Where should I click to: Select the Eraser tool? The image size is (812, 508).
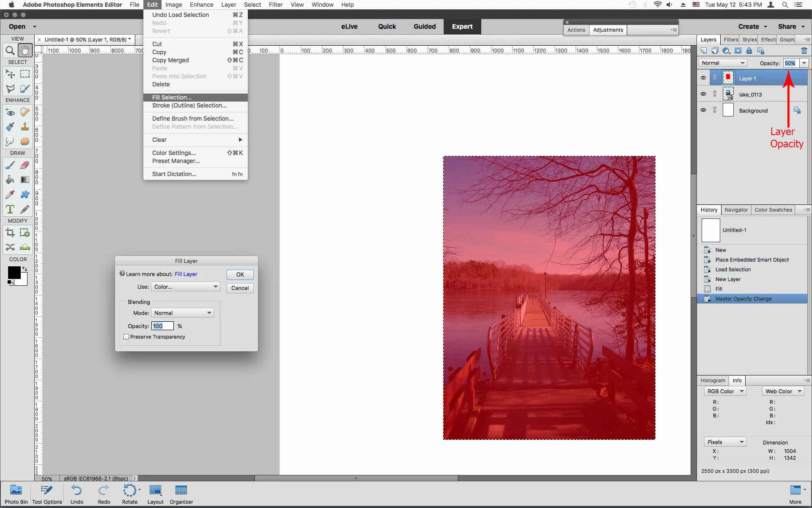point(25,165)
